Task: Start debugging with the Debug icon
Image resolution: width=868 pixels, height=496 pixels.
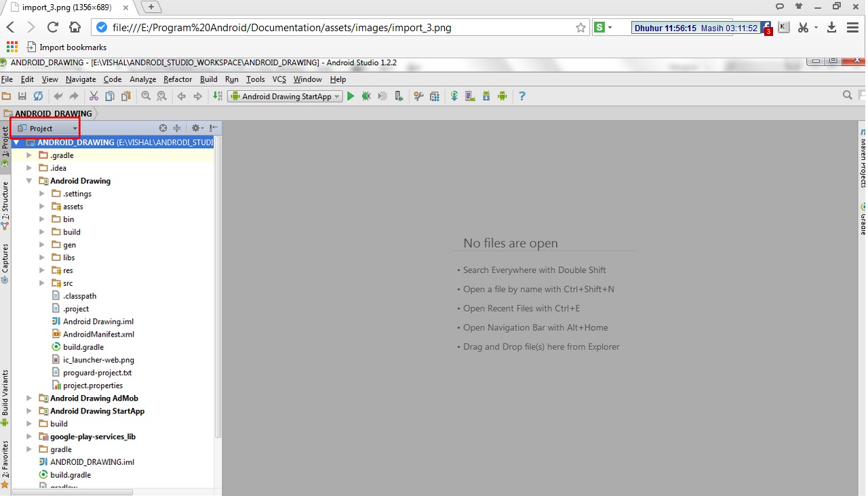Action: click(x=366, y=96)
